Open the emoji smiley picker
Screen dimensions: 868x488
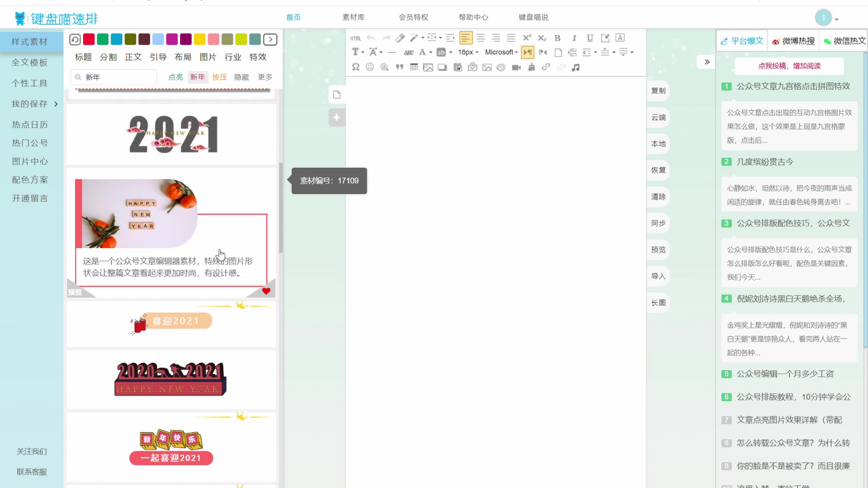(370, 67)
